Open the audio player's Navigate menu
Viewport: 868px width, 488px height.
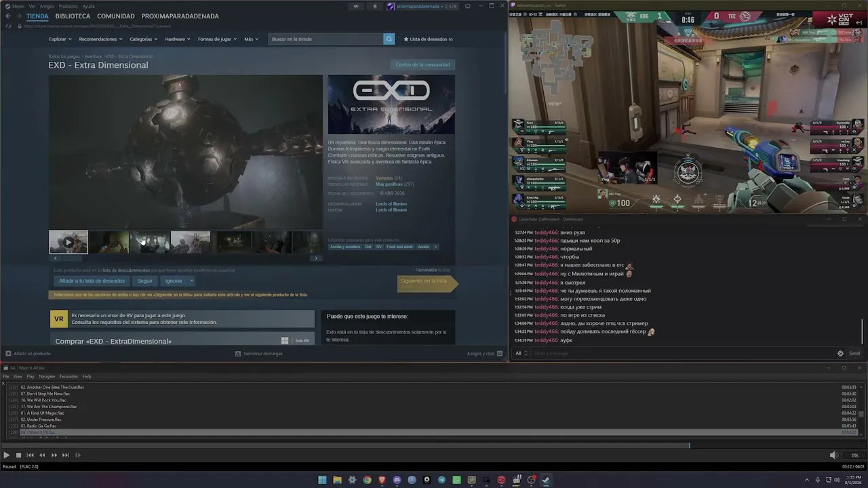coord(47,377)
